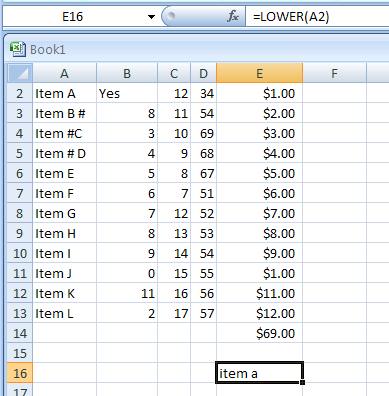Open the Name Box dropdown arrow
The height and width of the screenshot is (396, 389).
151,17
